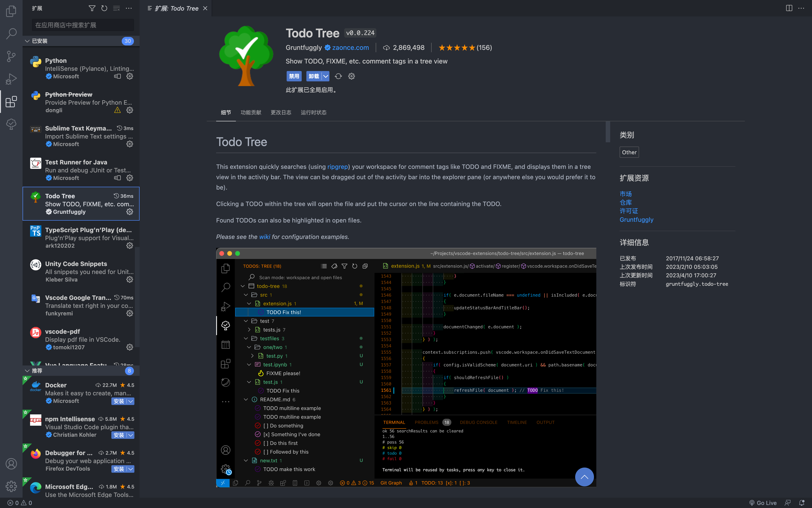812x508 pixels.
Task: Click the 卸载 button
Action: tap(314, 76)
